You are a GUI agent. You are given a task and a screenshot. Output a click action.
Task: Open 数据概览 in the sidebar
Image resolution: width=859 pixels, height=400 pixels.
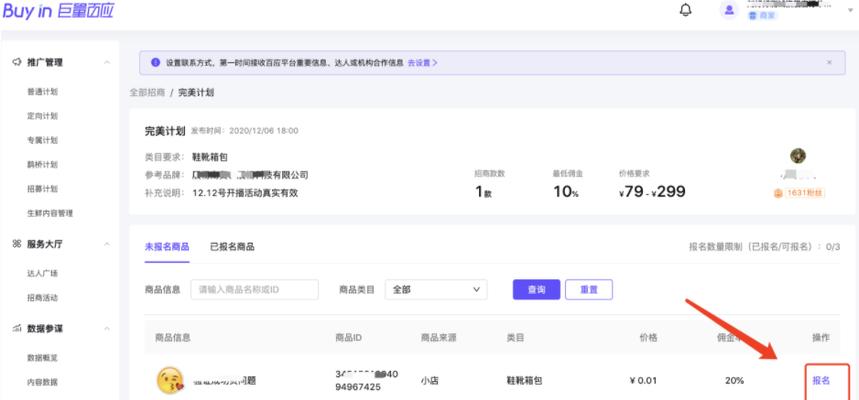coord(42,358)
